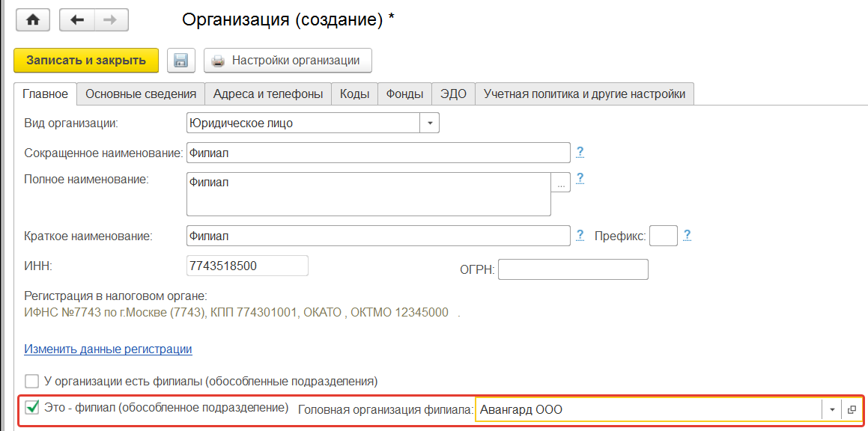Viewport: 868px width, 431px height.
Task: Click into the ОГРН input field
Action: [572, 269]
